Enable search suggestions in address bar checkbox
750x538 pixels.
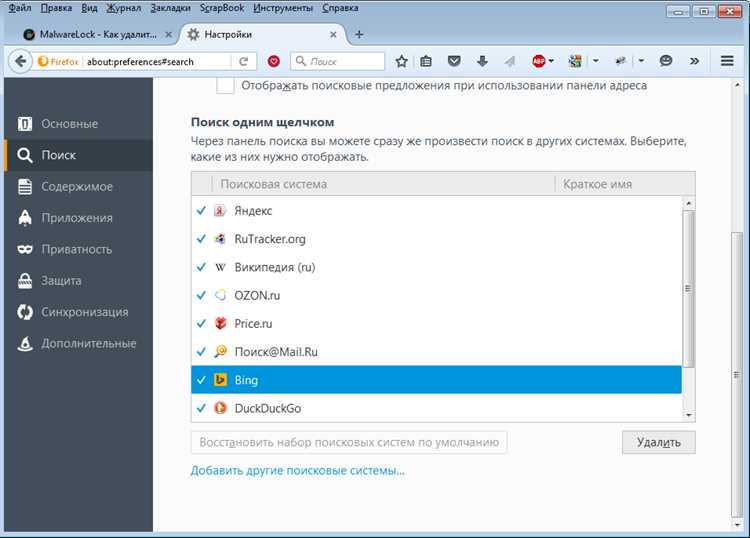pyautogui.click(x=225, y=86)
